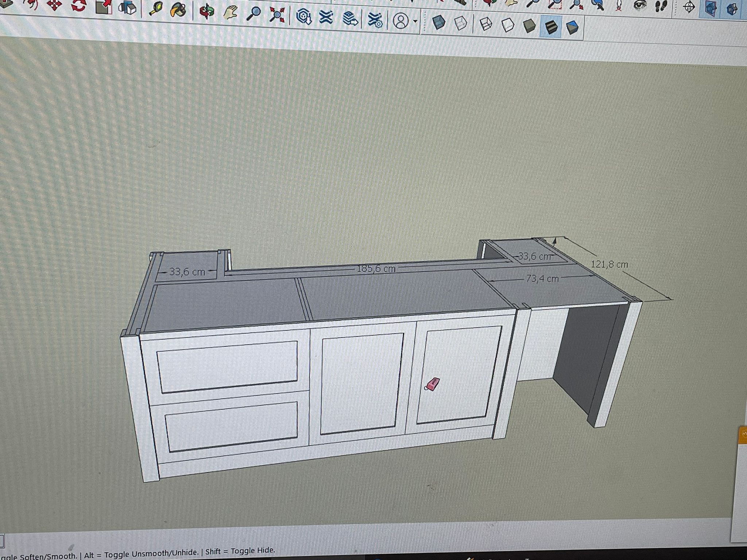Click the Zoom magnifier tool
Image resolution: width=747 pixels, height=560 pixels.
coord(253,14)
